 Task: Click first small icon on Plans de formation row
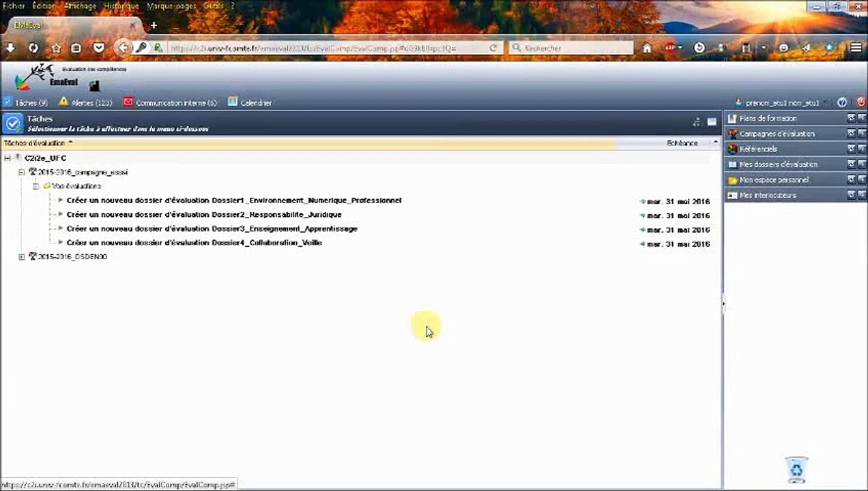851,118
